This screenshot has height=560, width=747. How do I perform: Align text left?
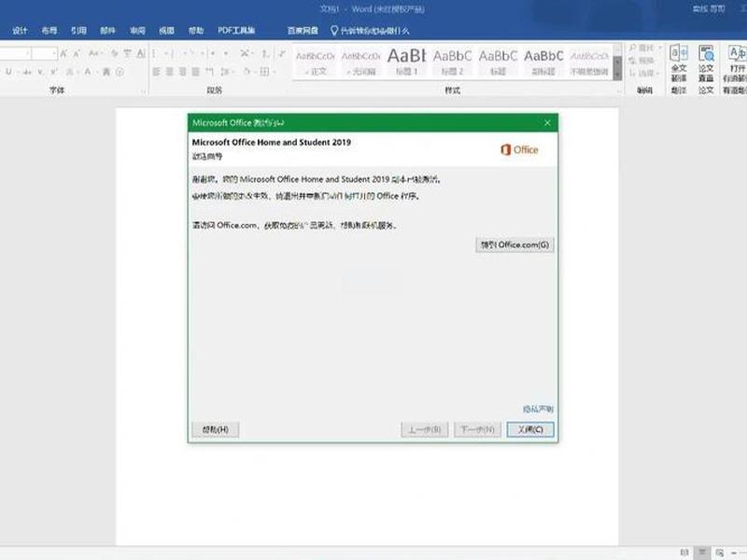click(156, 72)
